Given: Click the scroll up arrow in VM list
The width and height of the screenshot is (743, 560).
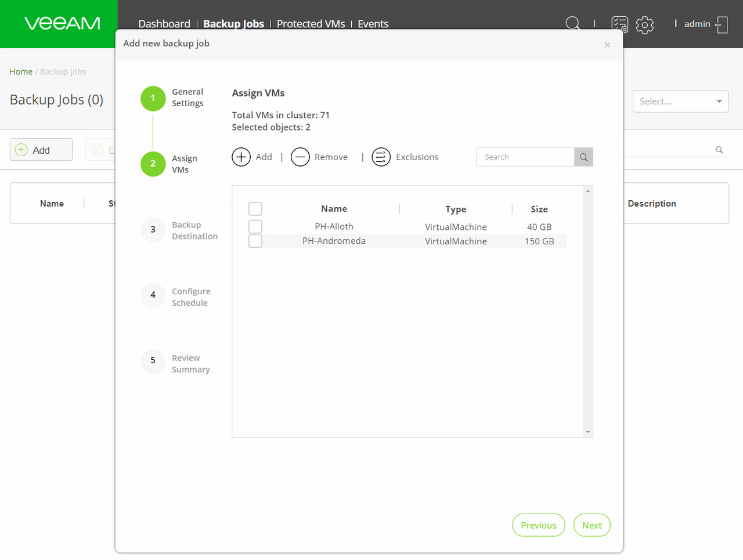Looking at the screenshot, I should click(588, 191).
